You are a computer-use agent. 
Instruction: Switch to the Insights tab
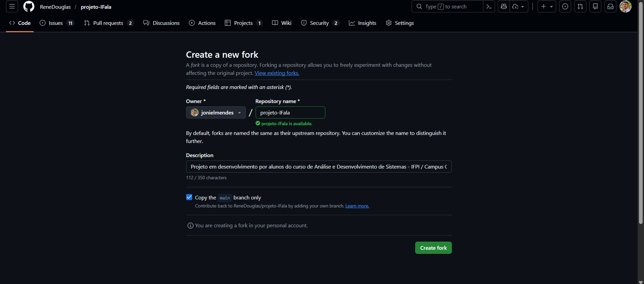363,23
